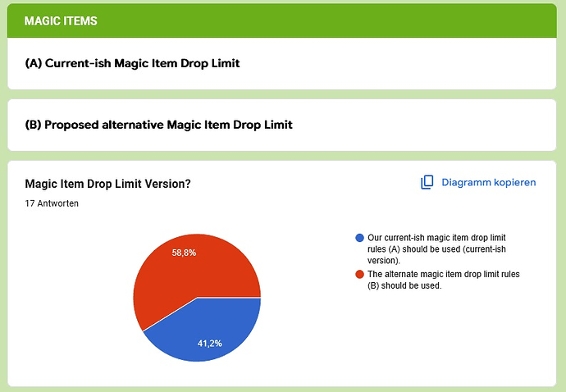Open the (B) Proposed alternative Drop Limit card
The image size is (566, 392).
point(281,125)
